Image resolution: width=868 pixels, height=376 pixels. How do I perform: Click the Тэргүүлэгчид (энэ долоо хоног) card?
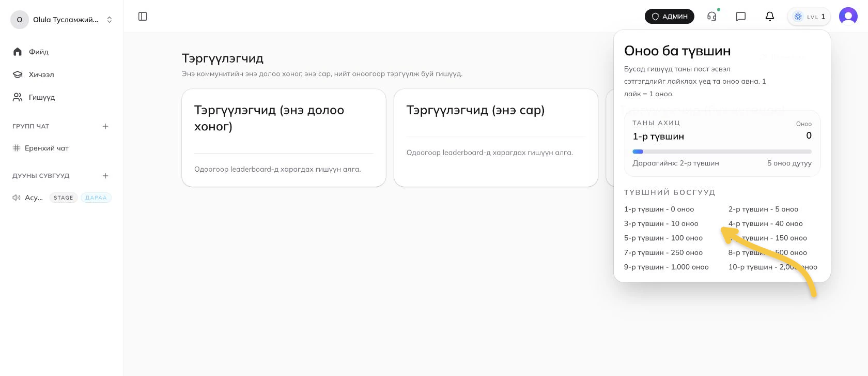tap(284, 138)
